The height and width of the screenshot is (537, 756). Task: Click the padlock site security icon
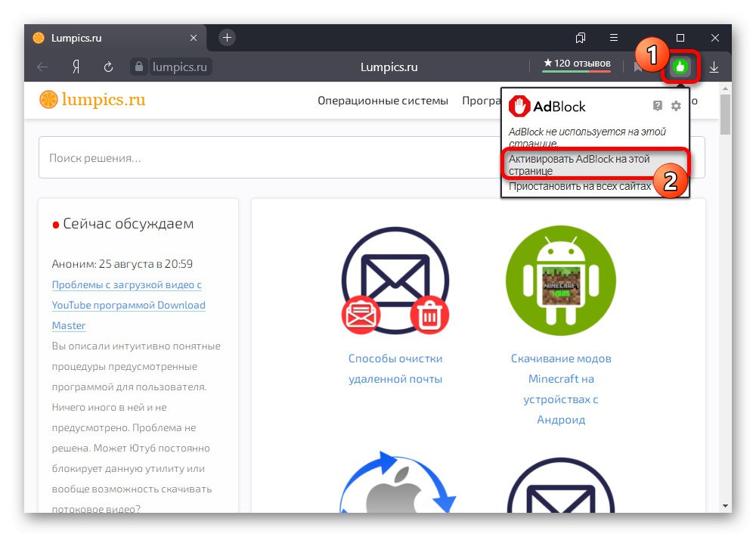coord(139,67)
